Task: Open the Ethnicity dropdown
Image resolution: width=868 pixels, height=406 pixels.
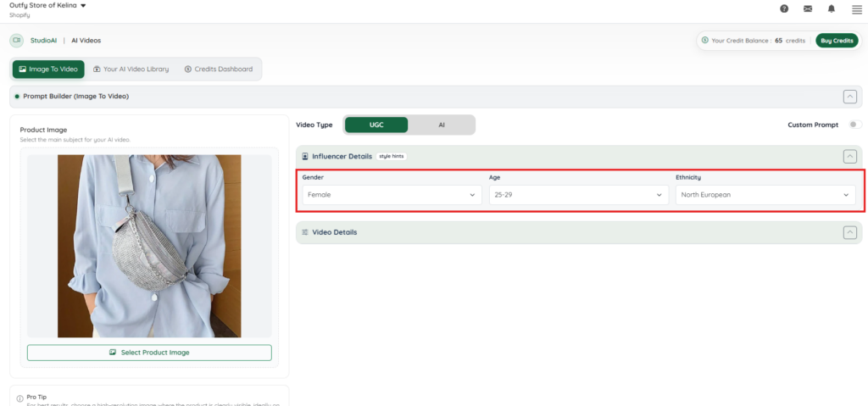Action: pyautogui.click(x=765, y=195)
